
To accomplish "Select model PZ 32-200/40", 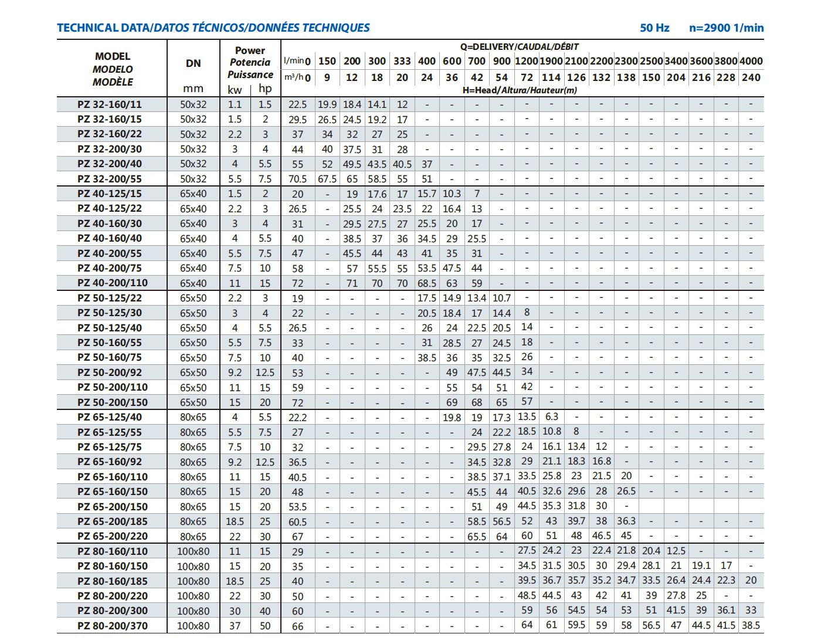I will [110, 164].
